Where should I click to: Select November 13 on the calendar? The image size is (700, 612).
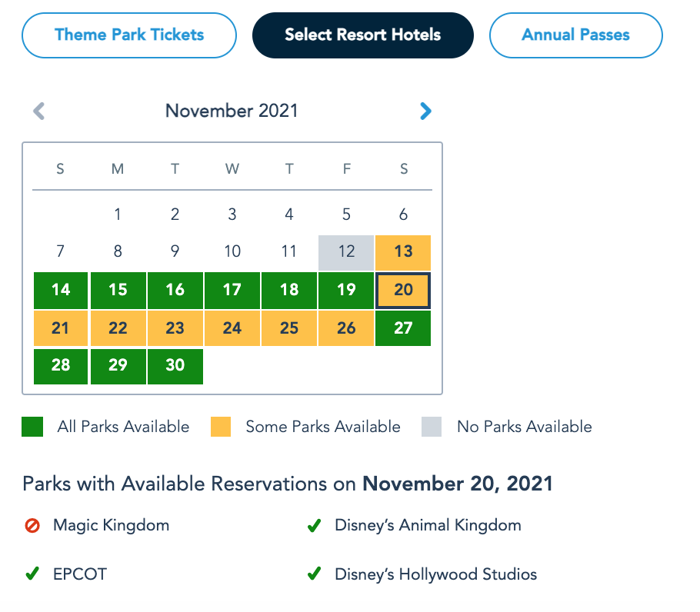click(x=403, y=252)
